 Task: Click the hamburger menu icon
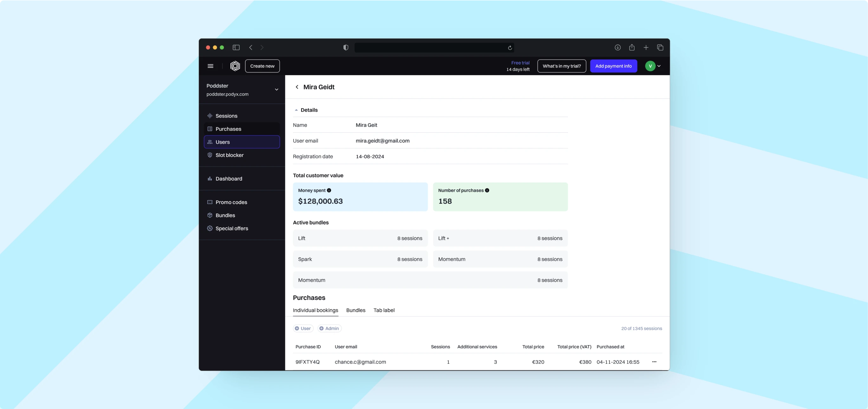(x=210, y=66)
